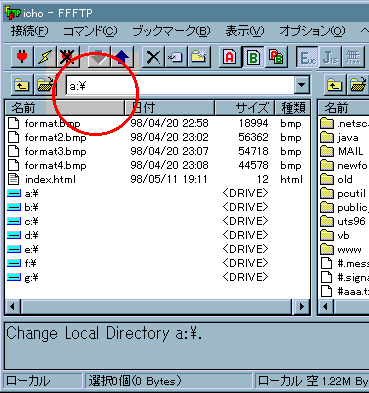Click the Disconnect icon with crossed-out plug
This screenshot has height=393, width=369.
tap(68, 57)
